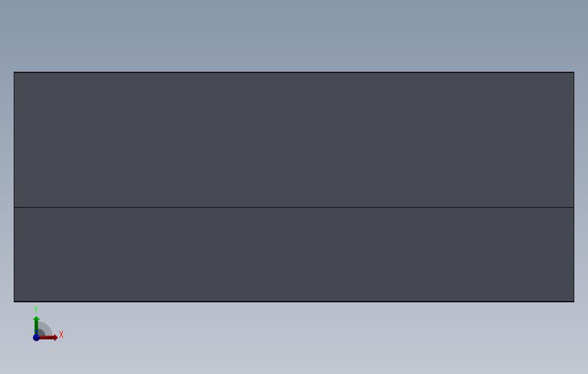This screenshot has height=374, width=588.
Task: Select the bottom outer edge of the model
Action: click(294, 302)
